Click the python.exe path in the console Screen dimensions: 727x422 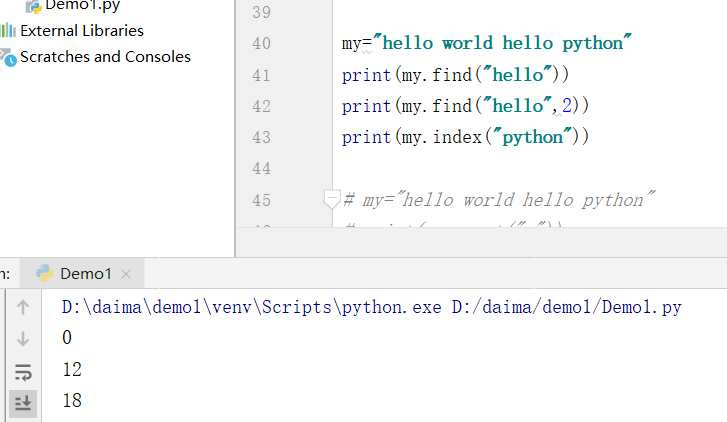(252, 307)
